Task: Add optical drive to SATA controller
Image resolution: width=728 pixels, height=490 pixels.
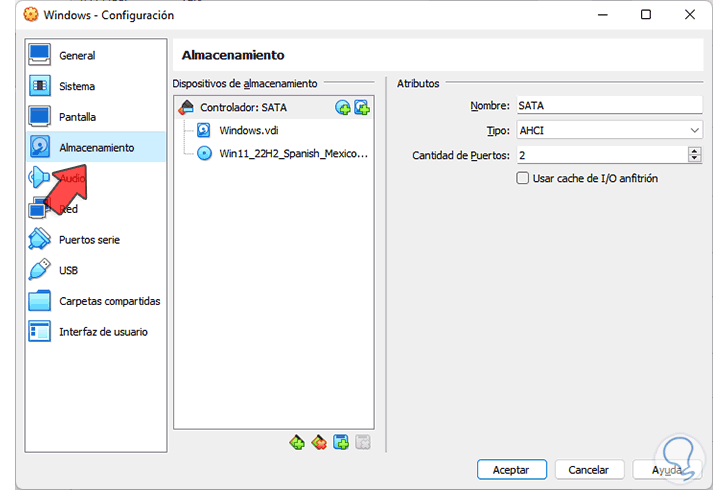Action: (x=343, y=108)
